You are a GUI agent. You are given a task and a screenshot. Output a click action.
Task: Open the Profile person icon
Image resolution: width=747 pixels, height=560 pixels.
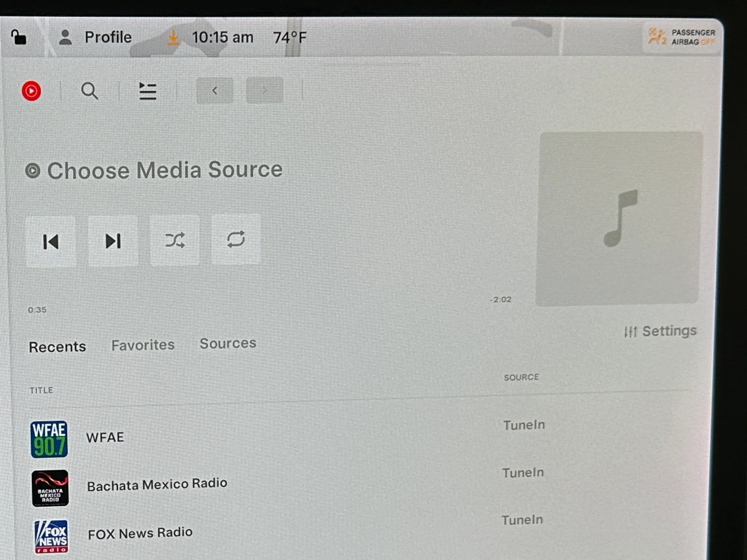click(65, 37)
